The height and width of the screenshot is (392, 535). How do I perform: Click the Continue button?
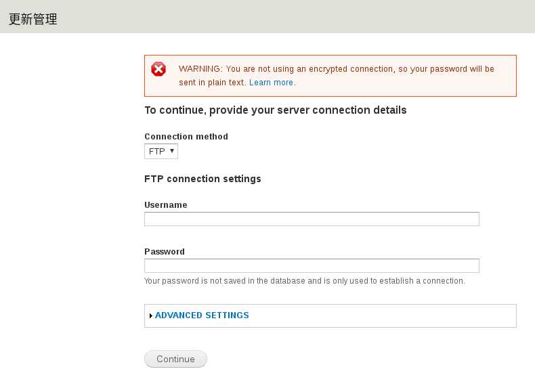pyautogui.click(x=175, y=359)
